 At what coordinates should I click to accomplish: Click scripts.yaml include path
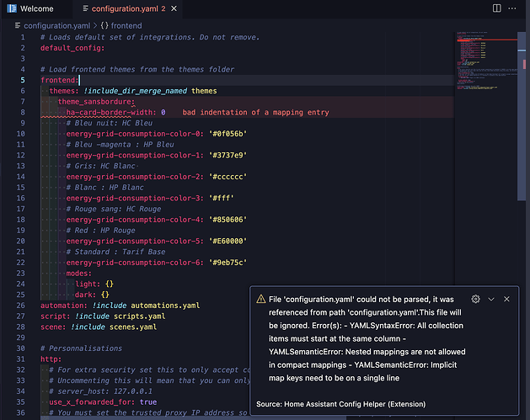tap(140, 316)
